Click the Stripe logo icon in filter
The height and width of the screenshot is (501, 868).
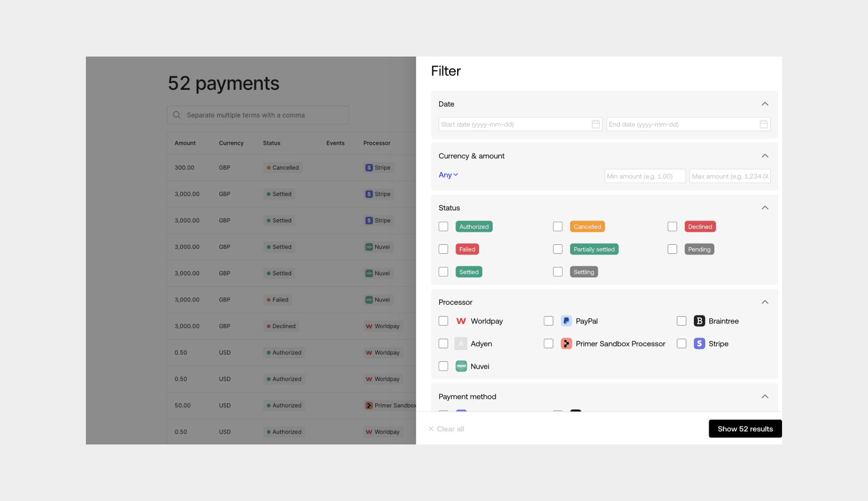pos(699,344)
